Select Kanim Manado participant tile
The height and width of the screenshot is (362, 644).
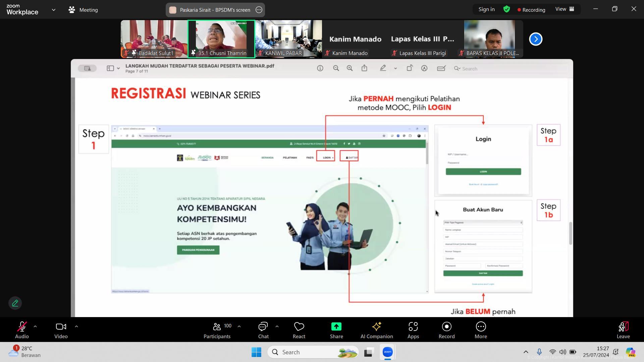click(x=356, y=39)
